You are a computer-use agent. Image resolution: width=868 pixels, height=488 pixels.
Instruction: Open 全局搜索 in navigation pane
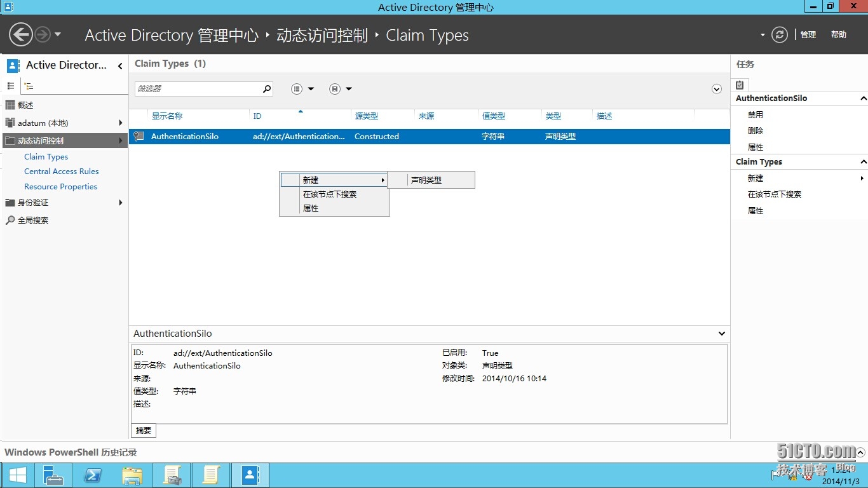(x=33, y=220)
